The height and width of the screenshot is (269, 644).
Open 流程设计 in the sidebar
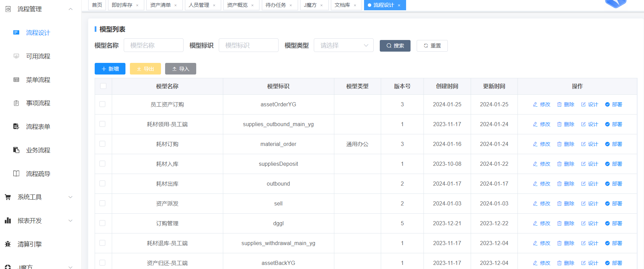click(x=38, y=33)
